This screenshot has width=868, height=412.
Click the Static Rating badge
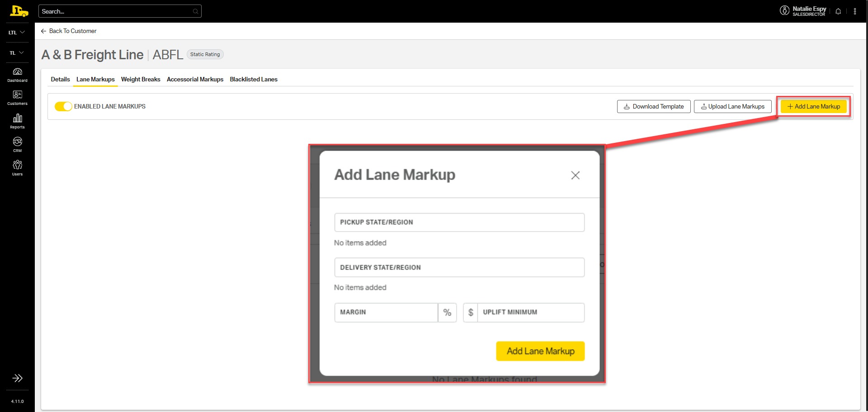point(205,54)
